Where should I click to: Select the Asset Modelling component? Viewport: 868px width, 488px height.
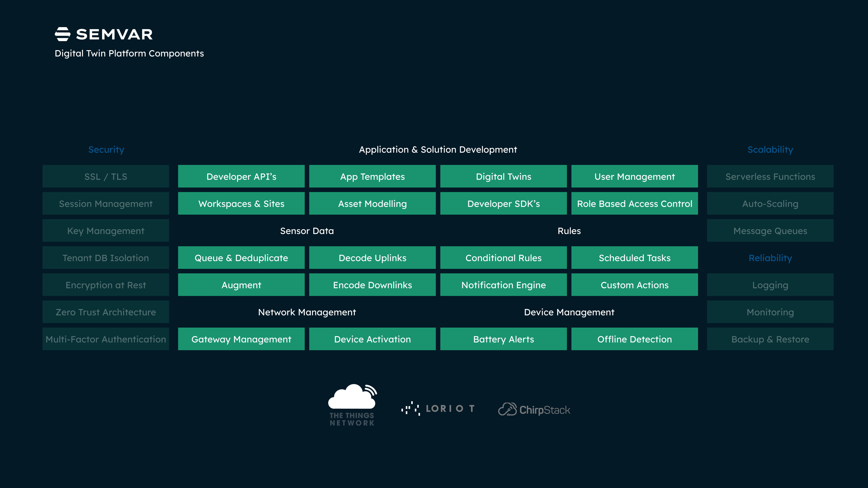click(x=372, y=203)
